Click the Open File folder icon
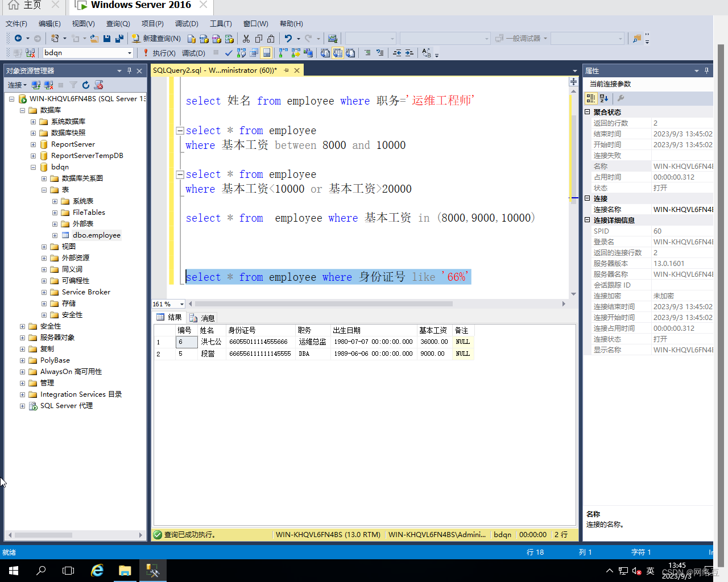This screenshot has height=582, width=728. (x=94, y=38)
